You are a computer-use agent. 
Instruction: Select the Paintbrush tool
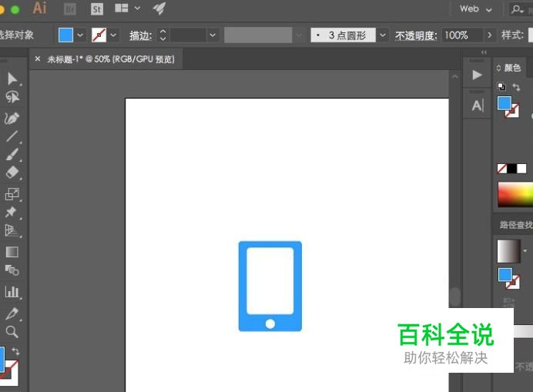12,154
